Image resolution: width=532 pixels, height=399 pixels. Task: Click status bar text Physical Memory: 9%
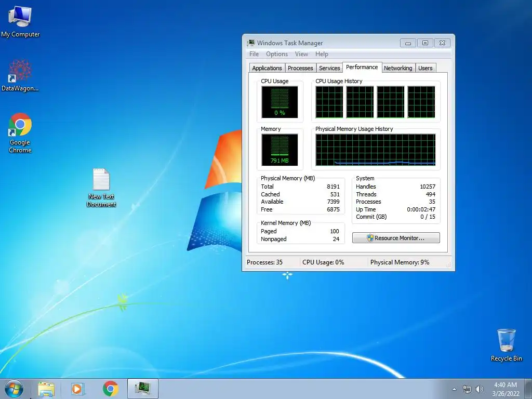[400, 262]
